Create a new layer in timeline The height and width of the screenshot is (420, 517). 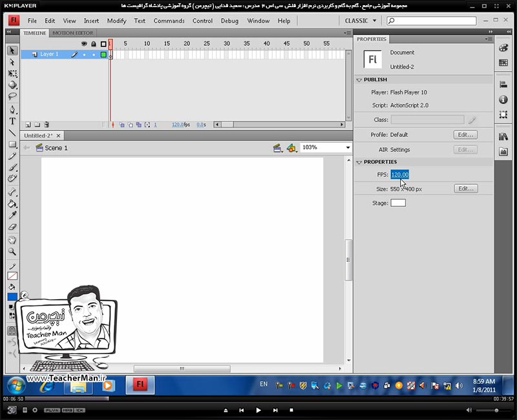pyautogui.click(x=28, y=125)
